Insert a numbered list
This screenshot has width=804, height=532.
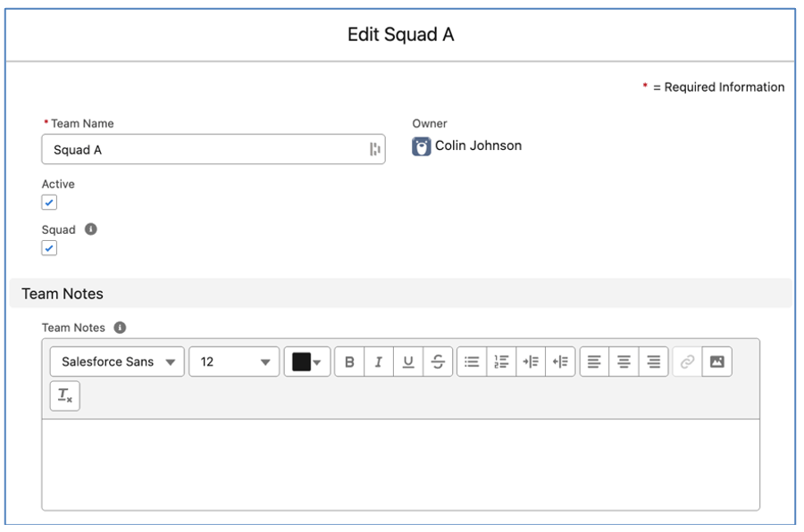tap(500, 362)
